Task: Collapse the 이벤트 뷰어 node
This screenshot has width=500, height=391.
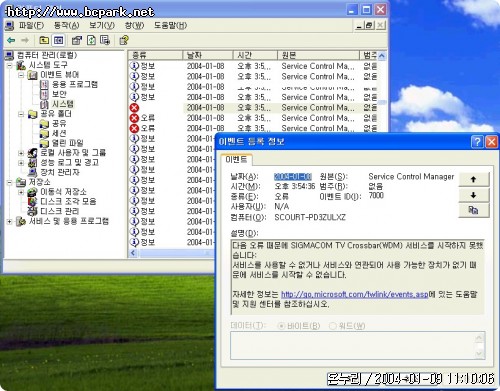Action: [21, 75]
